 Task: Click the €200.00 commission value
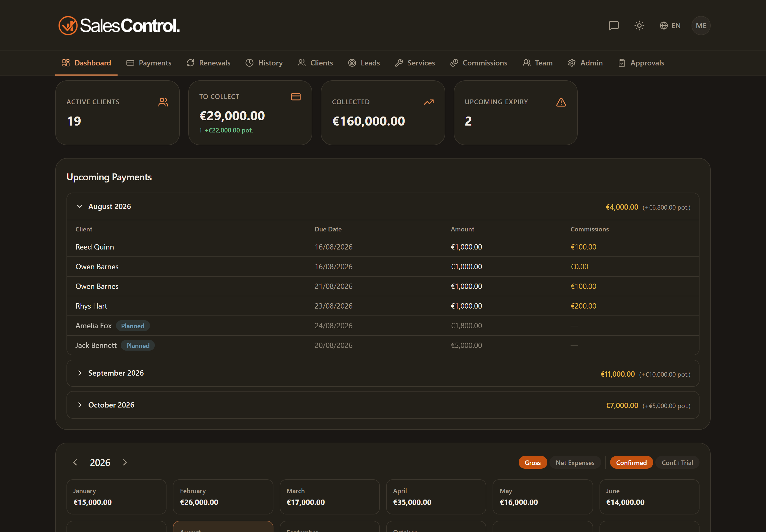click(583, 306)
